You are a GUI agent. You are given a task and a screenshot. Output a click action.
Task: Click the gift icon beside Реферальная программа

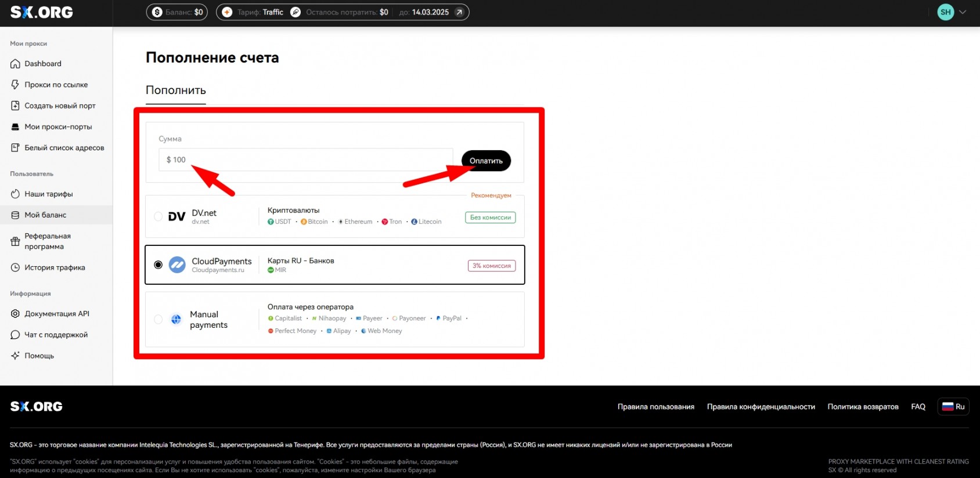15,241
